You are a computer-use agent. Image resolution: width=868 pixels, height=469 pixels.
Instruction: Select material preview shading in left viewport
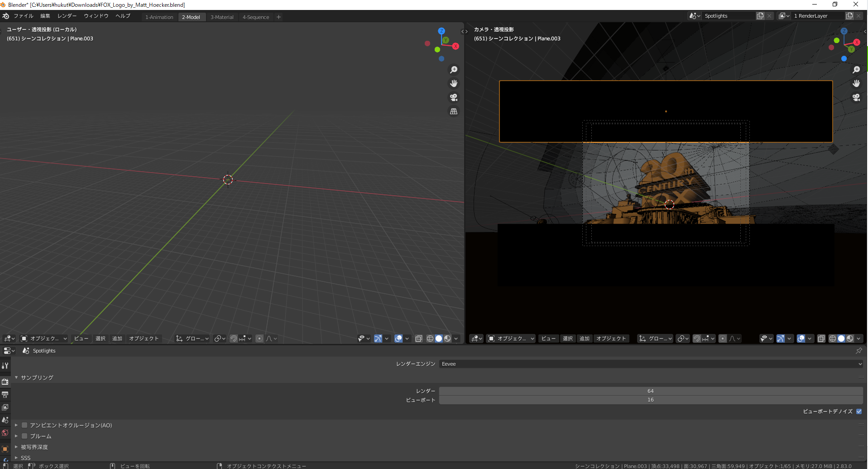pos(447,338)
